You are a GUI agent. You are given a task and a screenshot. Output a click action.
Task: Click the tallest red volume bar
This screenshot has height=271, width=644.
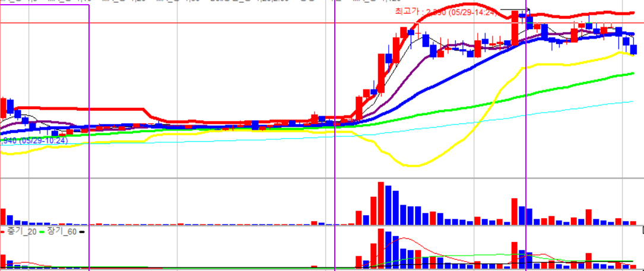click(380, 203)
